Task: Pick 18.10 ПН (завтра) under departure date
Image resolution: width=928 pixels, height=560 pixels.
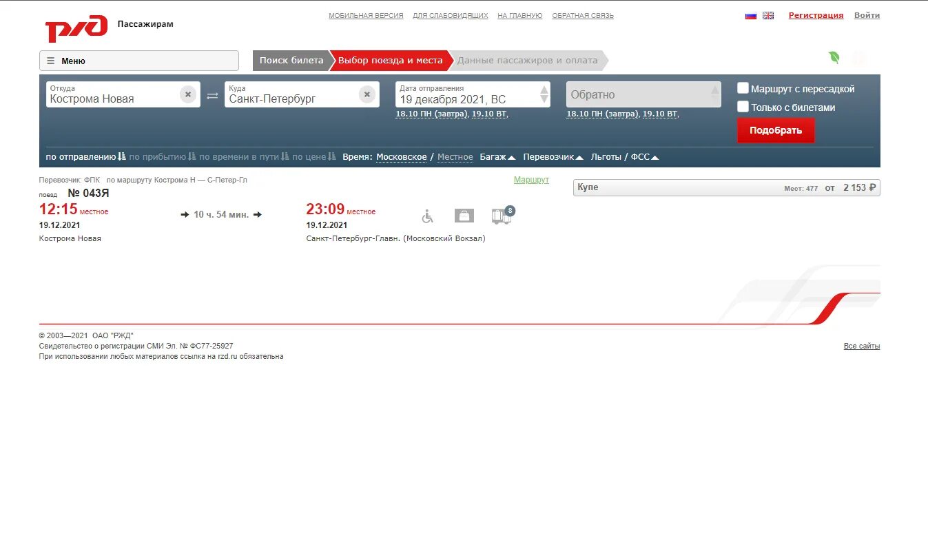Action: [431, 114]
